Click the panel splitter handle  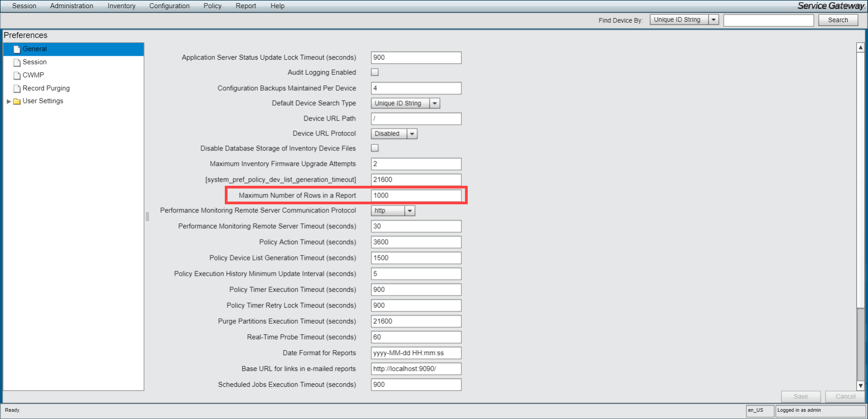pyautogui.click(x=147, y=217)
